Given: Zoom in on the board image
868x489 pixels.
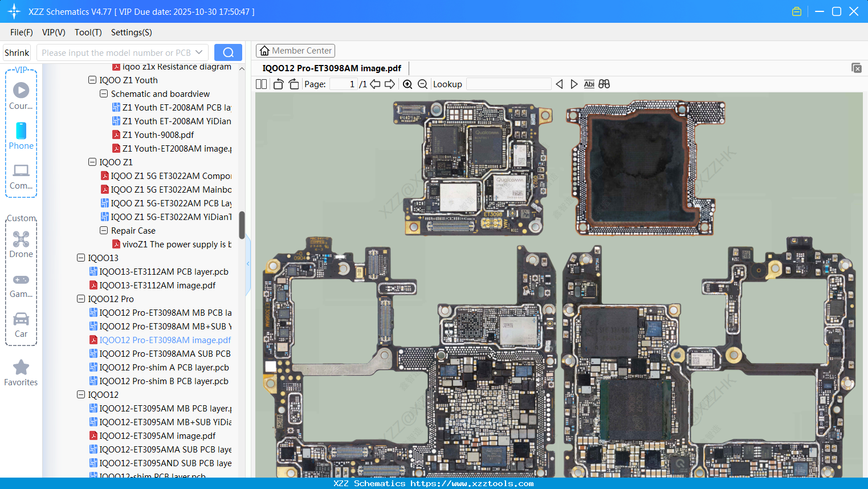Looking at the screenshot, I should pyautogui.click(x=407, y=84).
